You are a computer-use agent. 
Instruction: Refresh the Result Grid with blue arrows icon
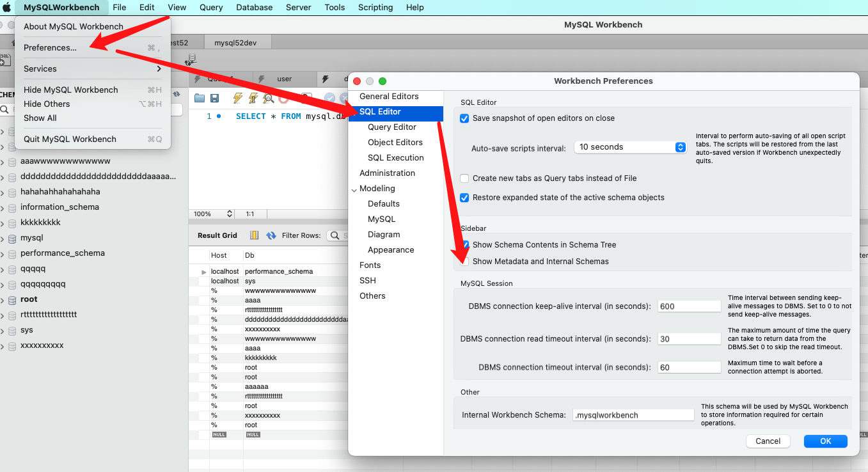coord(271,235)
